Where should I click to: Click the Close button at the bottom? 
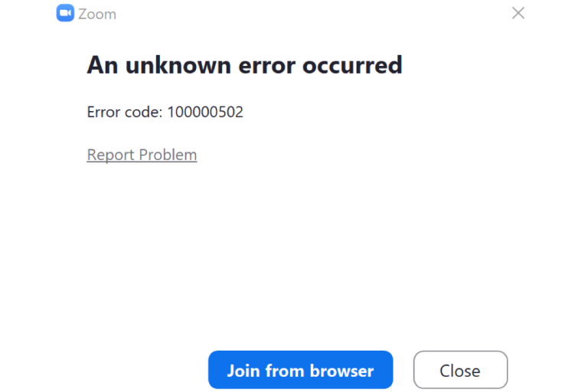(x=460, y=371)
